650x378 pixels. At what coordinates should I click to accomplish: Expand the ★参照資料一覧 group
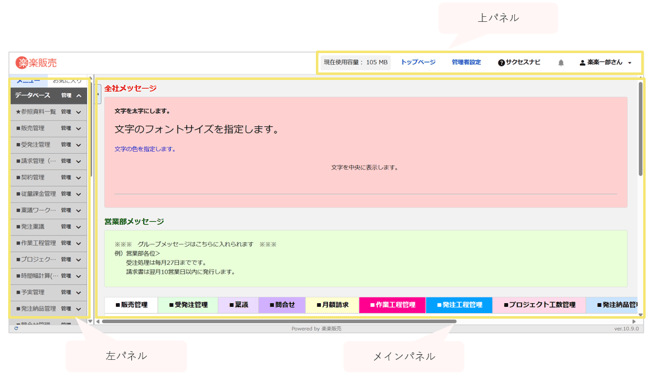(79, 112)
